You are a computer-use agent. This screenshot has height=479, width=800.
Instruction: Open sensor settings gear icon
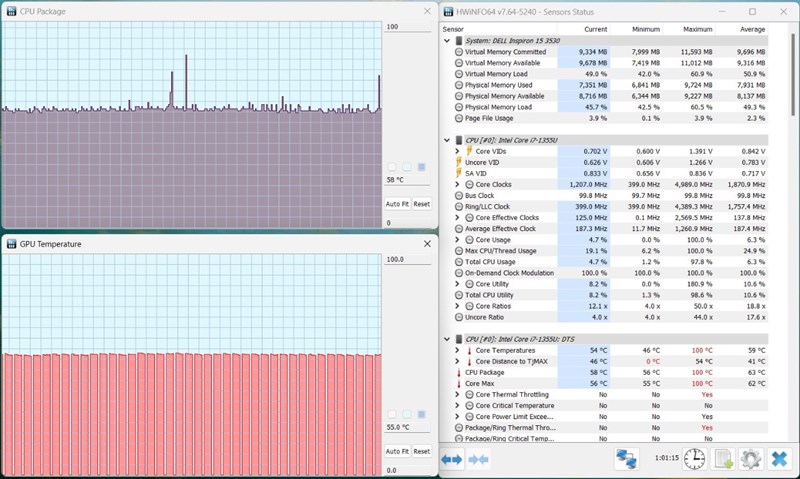tap(751, 459)
